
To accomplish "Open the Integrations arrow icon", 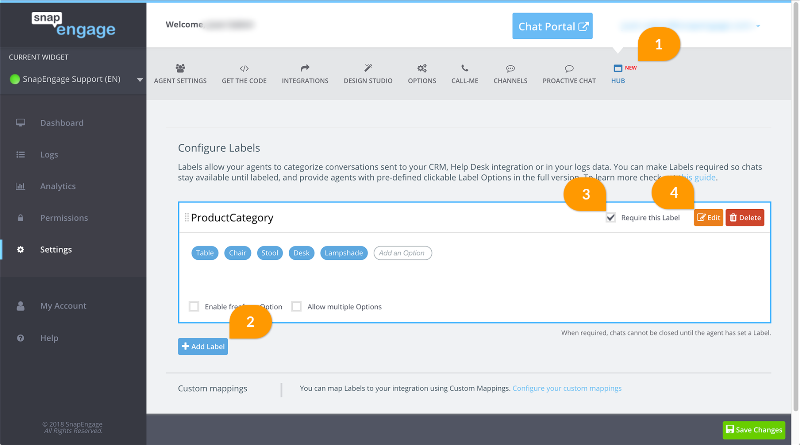I will pos(305,68).
